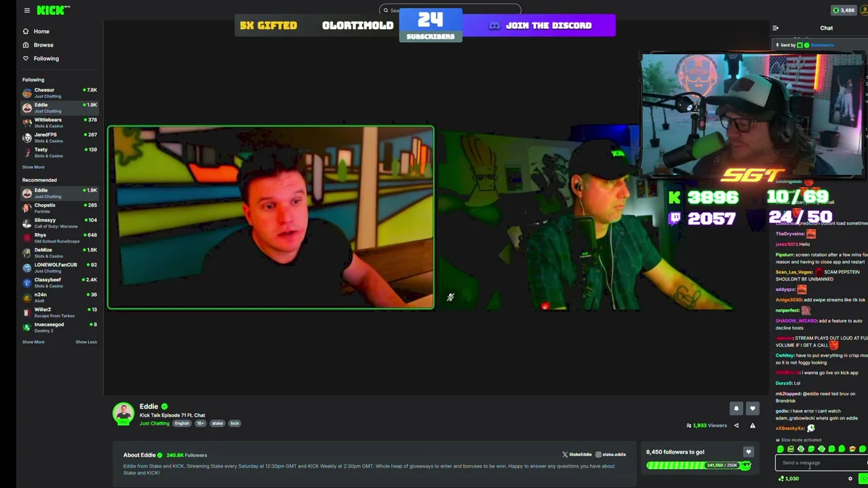Select the 18+ tag
The height and width of the screenshot is (488, 868).
[x=201, y=424]
